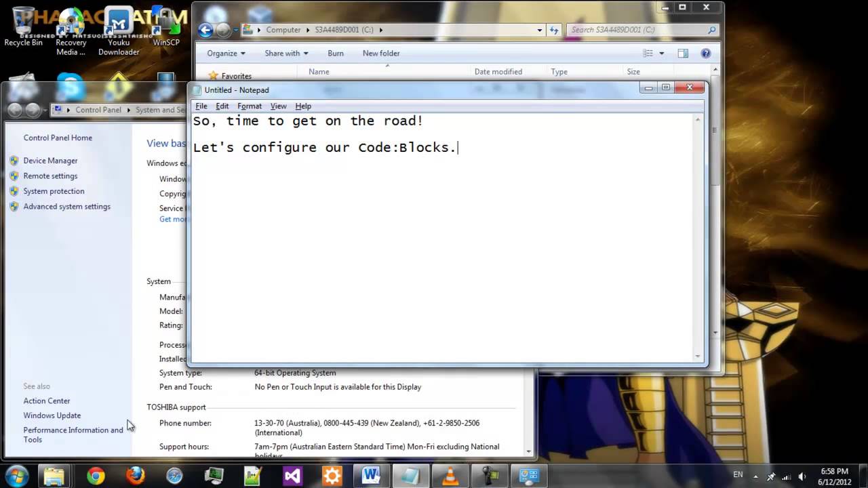Select WinSCP desktop shortcut
Image resolution: width=868 pixels, height=488 pixels.
point(166,27)
